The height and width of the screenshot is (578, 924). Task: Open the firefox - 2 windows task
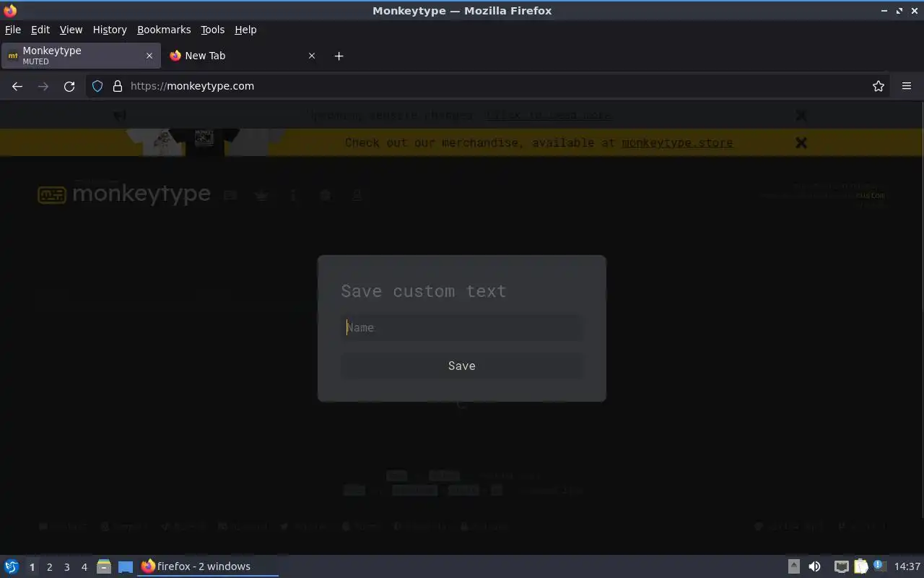point(208,566)
